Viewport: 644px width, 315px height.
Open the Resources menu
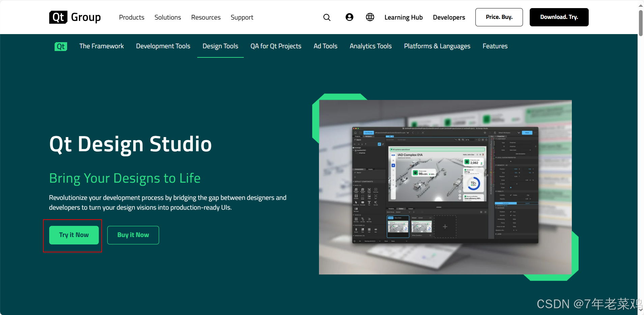(x=206, y=17)
